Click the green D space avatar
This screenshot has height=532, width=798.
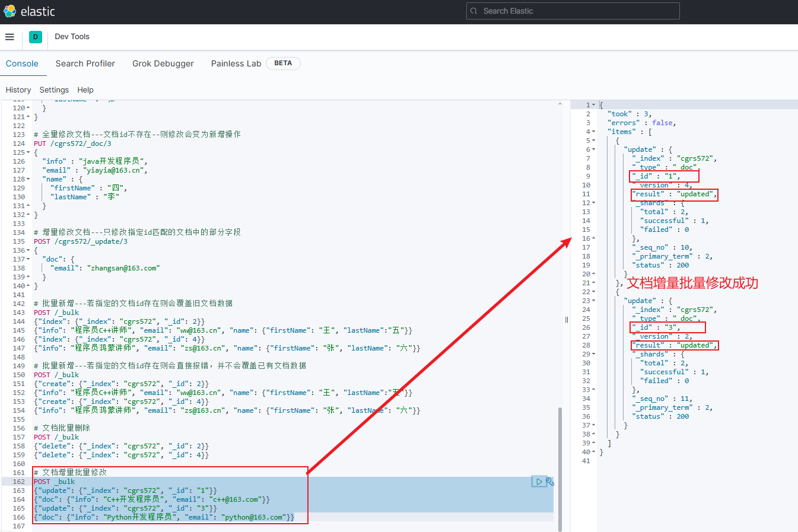pos(36,37)
